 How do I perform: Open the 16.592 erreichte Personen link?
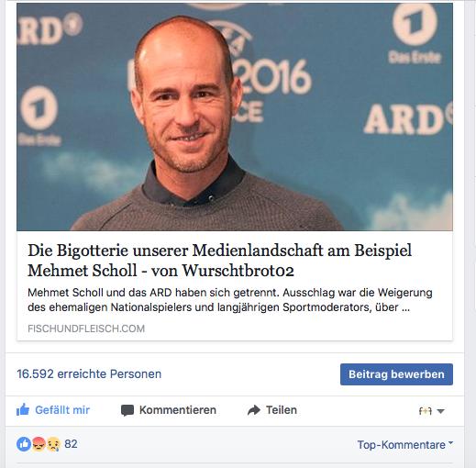coord(89,373)
